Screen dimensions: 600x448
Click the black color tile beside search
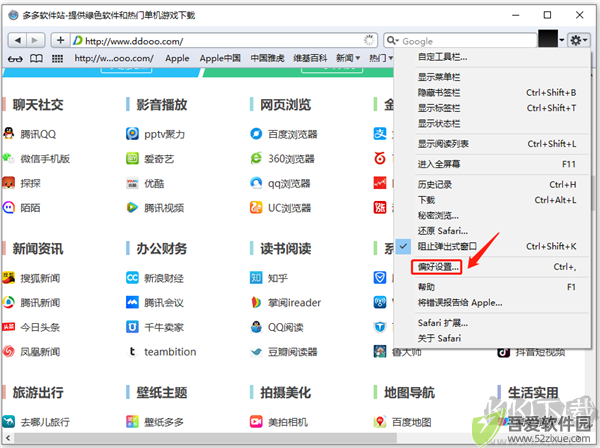click(x=548, y=39)
